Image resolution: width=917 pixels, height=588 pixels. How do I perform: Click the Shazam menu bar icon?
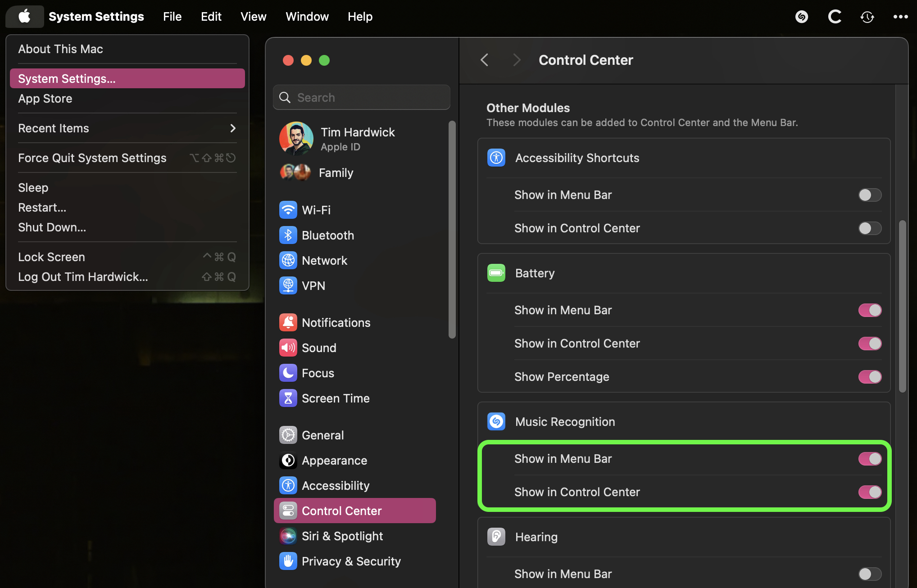coord(802,17)
